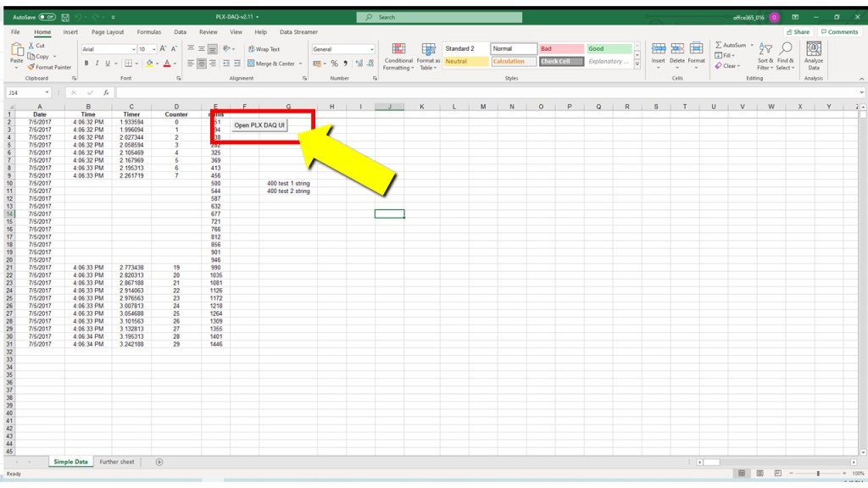Screen dimensions: 868x488
Task: Toggle italic formatting
Action: point(97,64)
